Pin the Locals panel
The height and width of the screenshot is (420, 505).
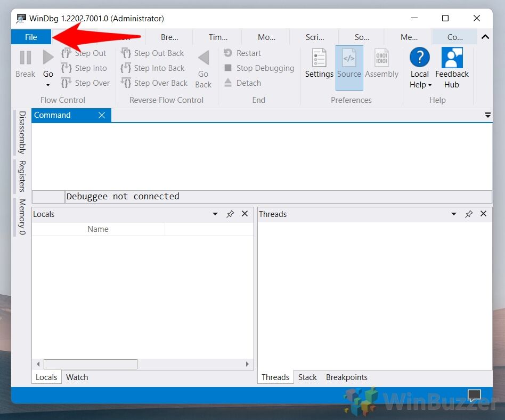(x=230, y=214)
